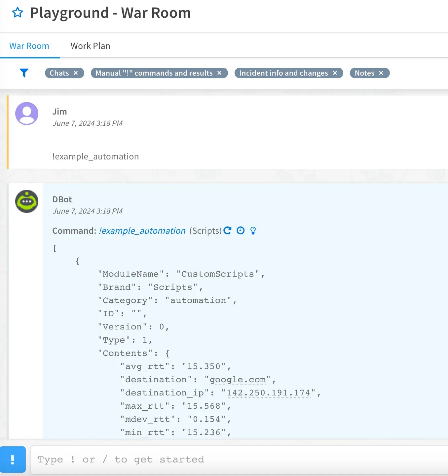This screenshot has height=476, width=448.
Task: Click Jim's user avatar
Action: [27, 114]
